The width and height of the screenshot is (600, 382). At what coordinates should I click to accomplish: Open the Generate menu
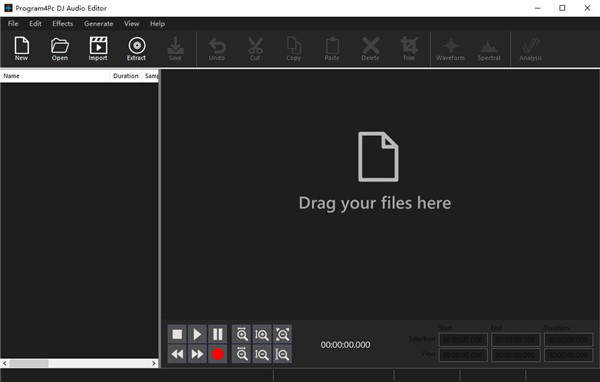[99, 24]
